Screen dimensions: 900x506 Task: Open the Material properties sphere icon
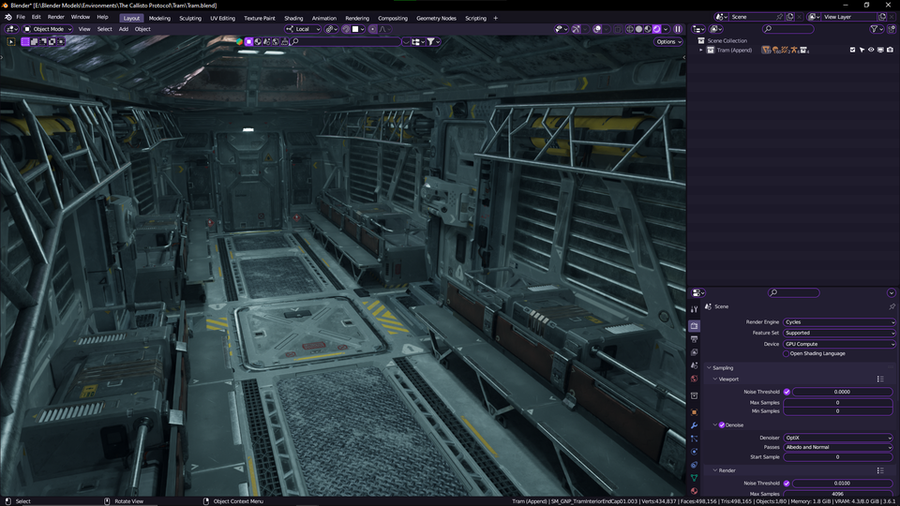click(694, 491)
